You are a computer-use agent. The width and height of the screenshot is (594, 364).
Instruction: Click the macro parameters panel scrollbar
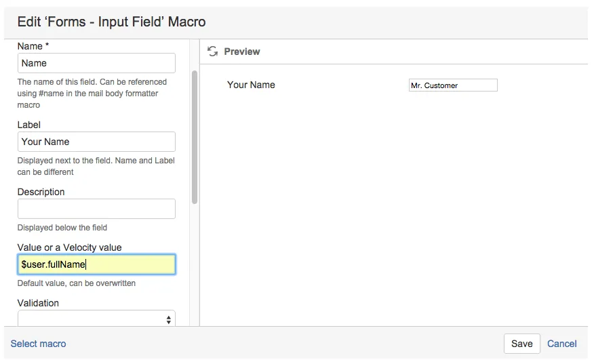(195, 137)
